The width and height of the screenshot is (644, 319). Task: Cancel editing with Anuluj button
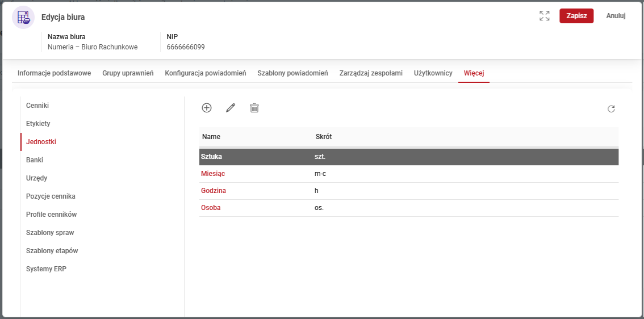[x=616, y=16]
